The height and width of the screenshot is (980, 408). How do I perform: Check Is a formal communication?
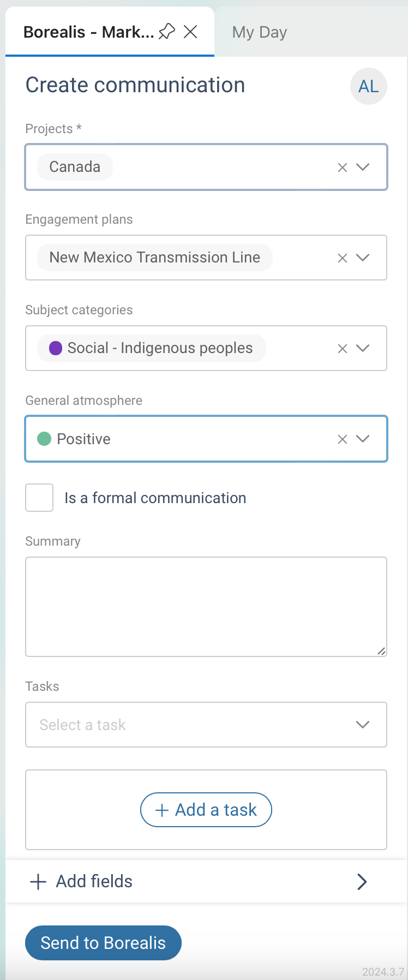(x=39, y=497)
